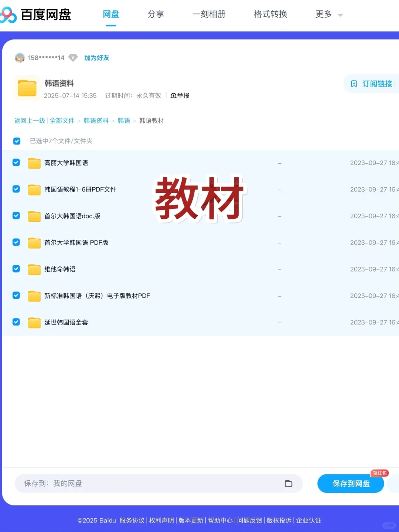Image resolution: width=399 pixels, height=532 pixels.
Task: Click the large 韩语资料 folder icon
Action: pyautogui.click(x=27, y=88)
